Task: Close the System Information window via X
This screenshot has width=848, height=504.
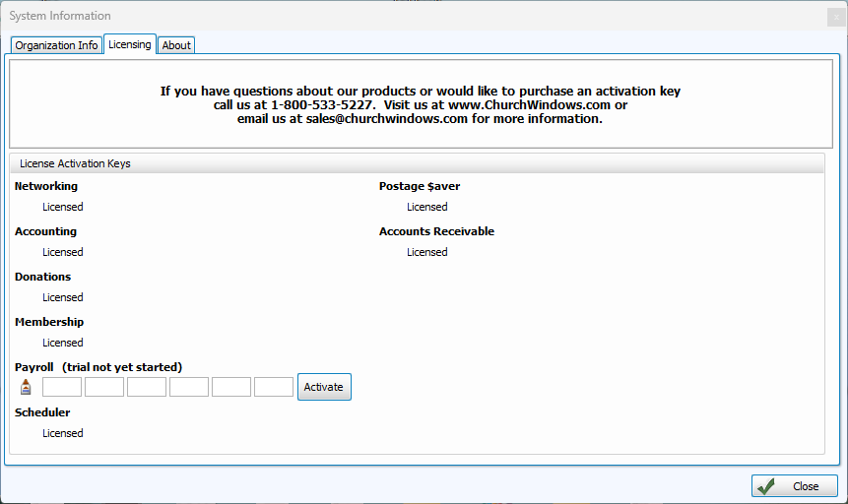Action: click(835, 17)
